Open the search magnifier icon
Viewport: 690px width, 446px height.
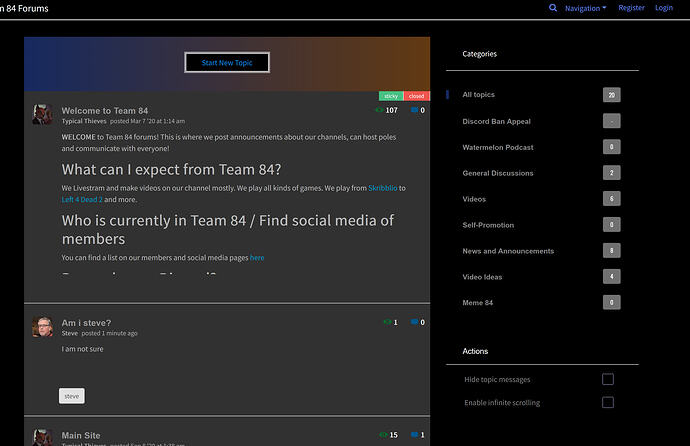pyautogui.click(x=553, y=8)
